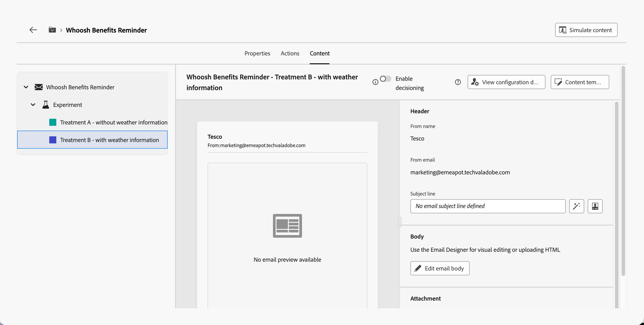Viewport: 644px width, 325px height.
Task: Click the From name value Tesco
Action: pyautogui.click(x=417, y=139)
